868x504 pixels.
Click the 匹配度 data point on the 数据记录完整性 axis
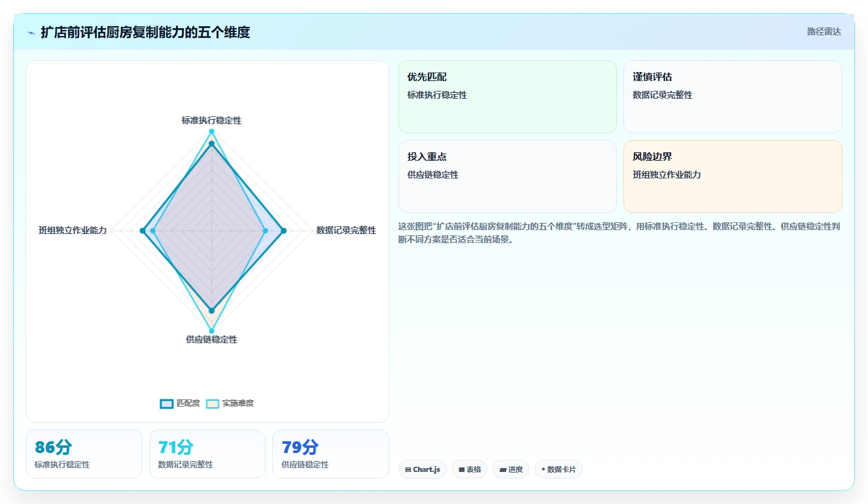coord(283,230)
